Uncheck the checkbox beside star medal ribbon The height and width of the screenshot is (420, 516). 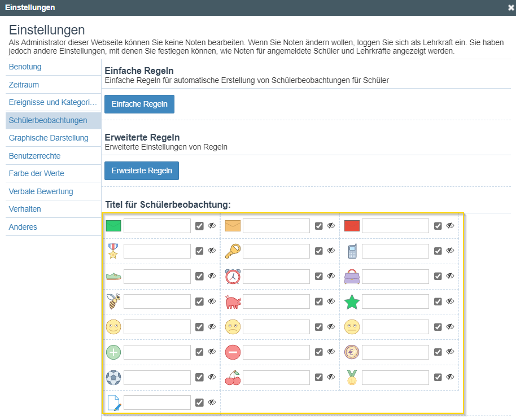(199, 251)
